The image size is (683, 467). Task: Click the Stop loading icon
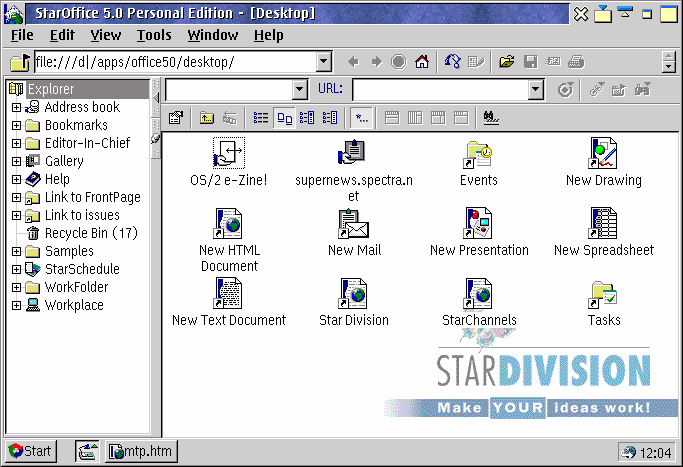[399, 62]
